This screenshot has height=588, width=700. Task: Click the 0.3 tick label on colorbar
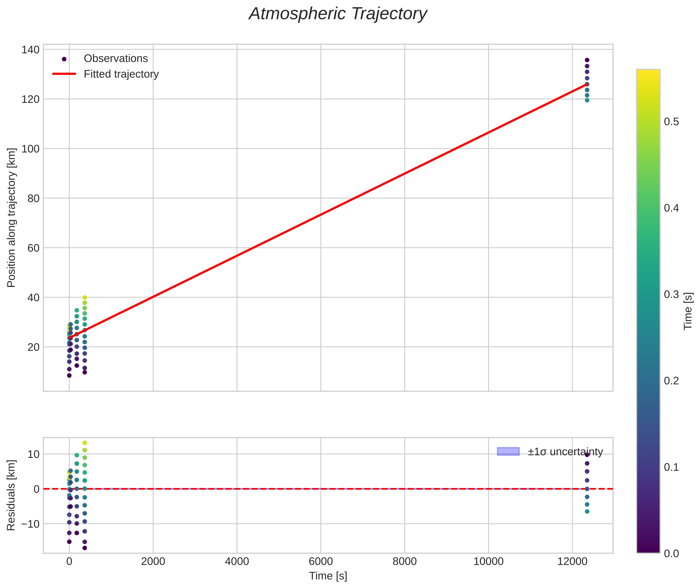coord(671,294)
